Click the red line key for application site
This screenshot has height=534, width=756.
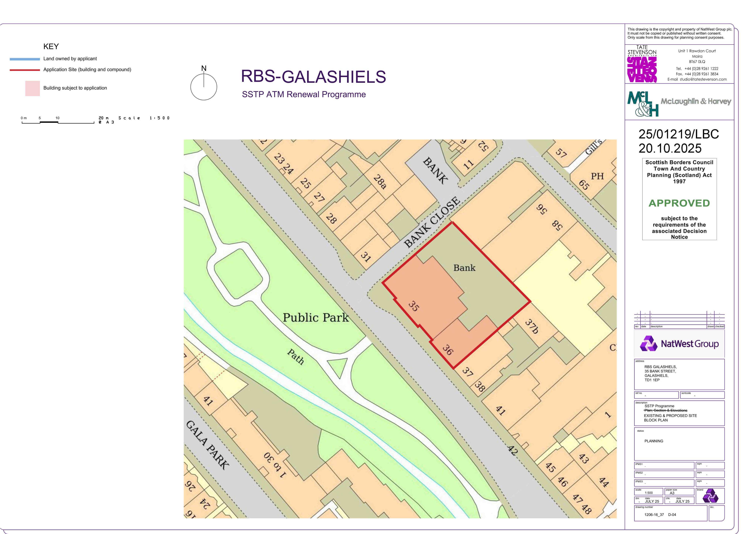pos(25,70)
